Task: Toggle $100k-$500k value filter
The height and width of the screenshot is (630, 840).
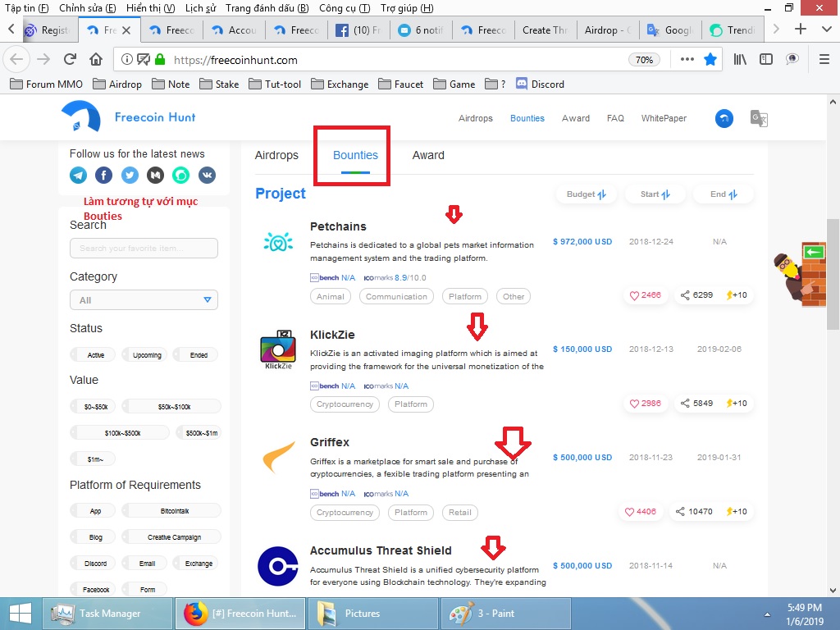Action: click(x=120, y=433)
